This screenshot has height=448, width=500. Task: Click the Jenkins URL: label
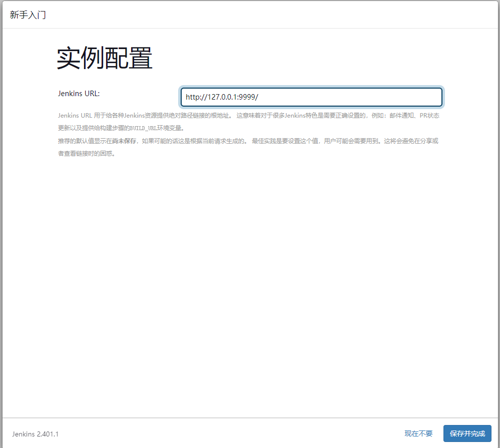click(x=79, y=94)
